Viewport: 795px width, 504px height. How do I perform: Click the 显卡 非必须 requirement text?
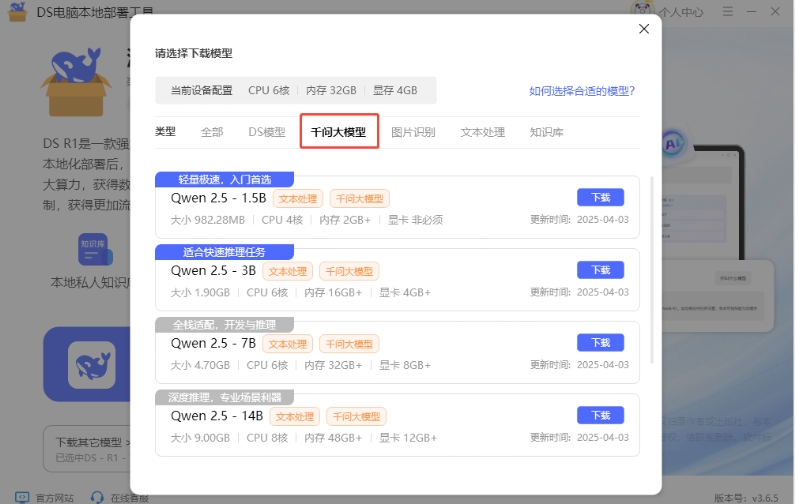415,220
